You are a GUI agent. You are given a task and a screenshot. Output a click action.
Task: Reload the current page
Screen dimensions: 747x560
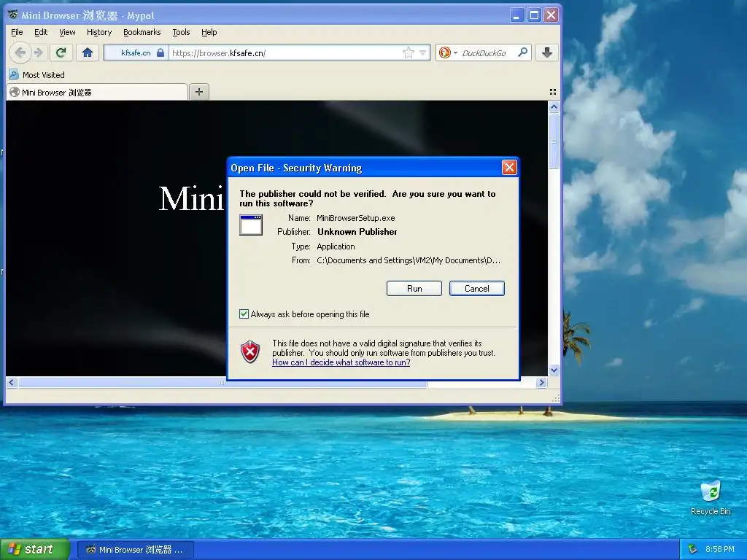coord(61,52)
